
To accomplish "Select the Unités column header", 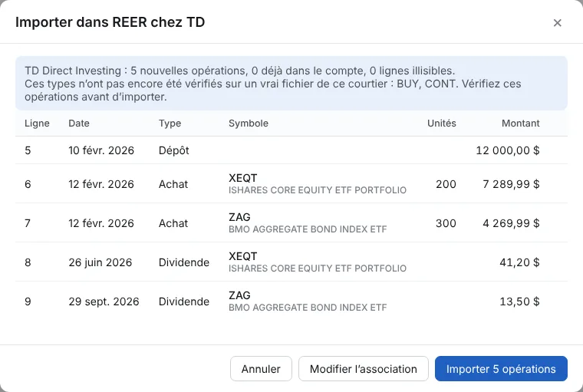I will pos(441,123).
